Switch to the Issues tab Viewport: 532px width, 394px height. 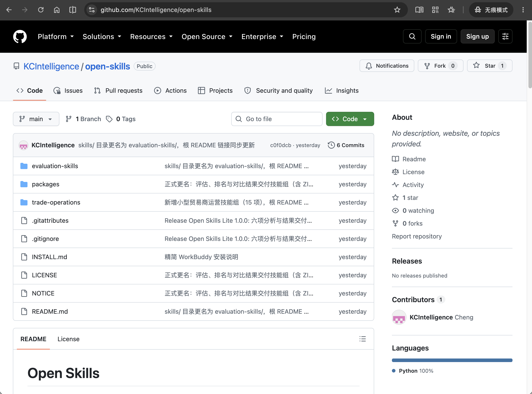click(x=68, y=91)
